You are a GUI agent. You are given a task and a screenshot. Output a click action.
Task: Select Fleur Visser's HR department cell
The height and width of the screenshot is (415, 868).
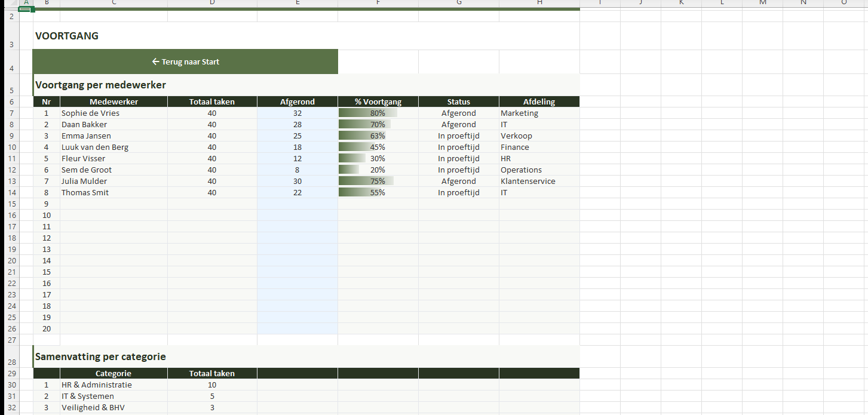[505, 158]
